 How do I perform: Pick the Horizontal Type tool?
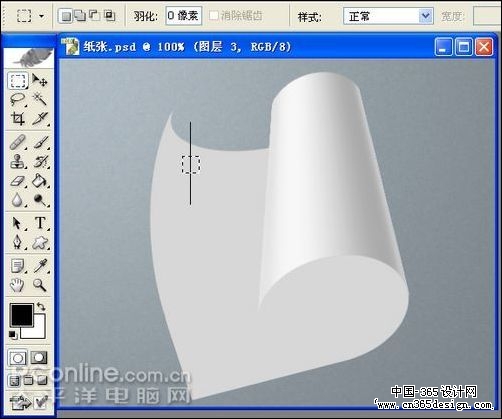pos(40,223)
